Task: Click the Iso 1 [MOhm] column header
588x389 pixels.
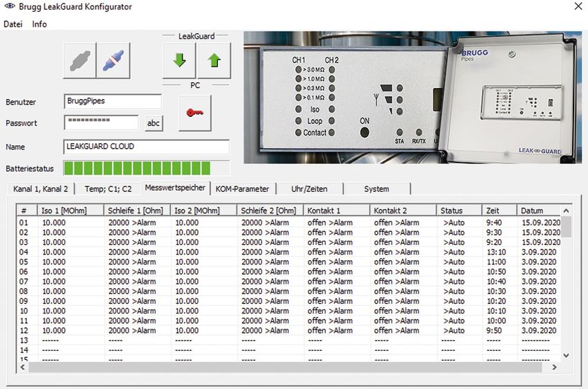Action: pos(71,211)
